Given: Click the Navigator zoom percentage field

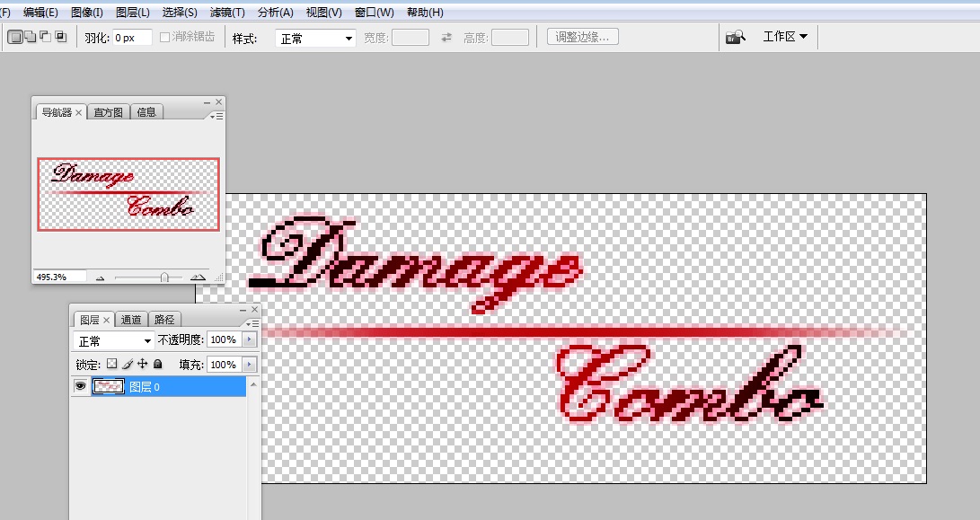Looking at the screenshot, I should [58, 277].
